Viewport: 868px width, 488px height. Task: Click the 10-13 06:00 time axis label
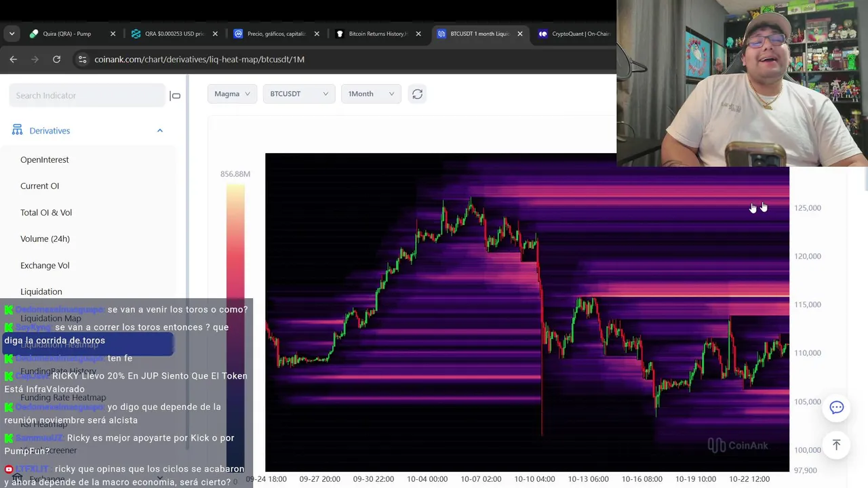coord(588,479)
